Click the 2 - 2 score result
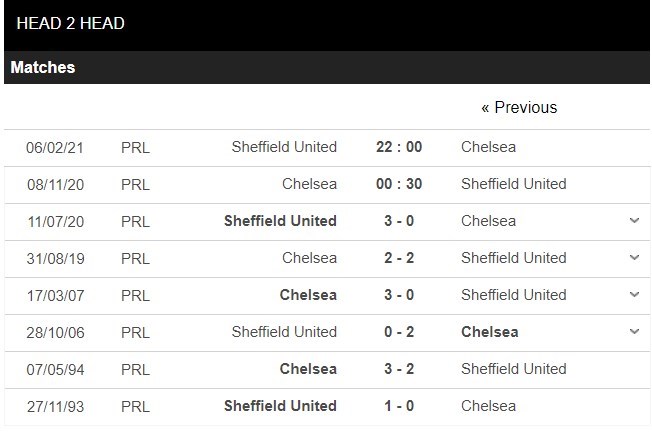Image resolution: width=652 pixels, height=433 pixels. [x=399, y=258]
